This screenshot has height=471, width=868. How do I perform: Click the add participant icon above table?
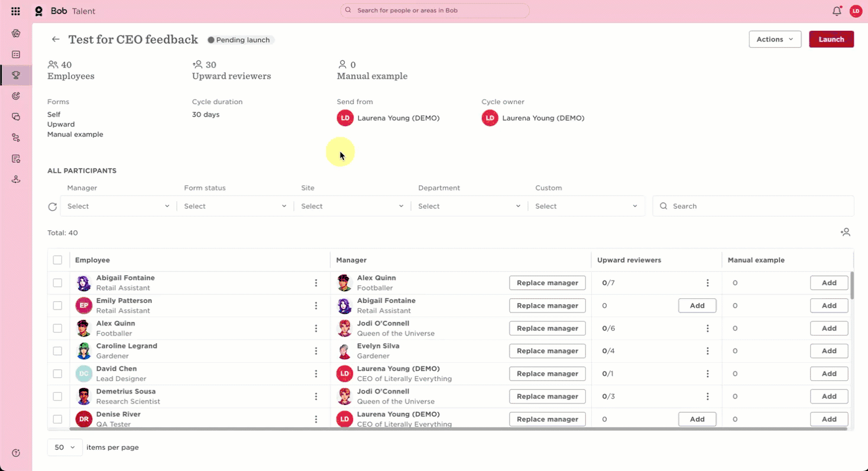(846, 233)
